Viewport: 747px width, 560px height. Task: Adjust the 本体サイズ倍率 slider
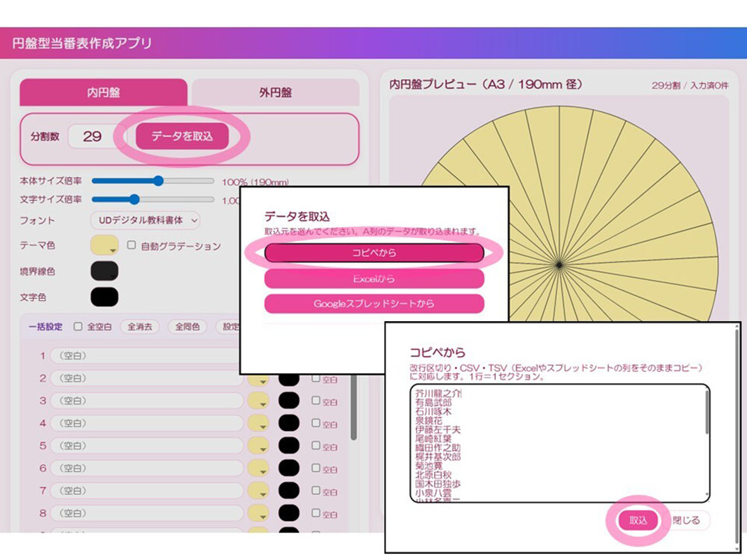click(152, 181)
